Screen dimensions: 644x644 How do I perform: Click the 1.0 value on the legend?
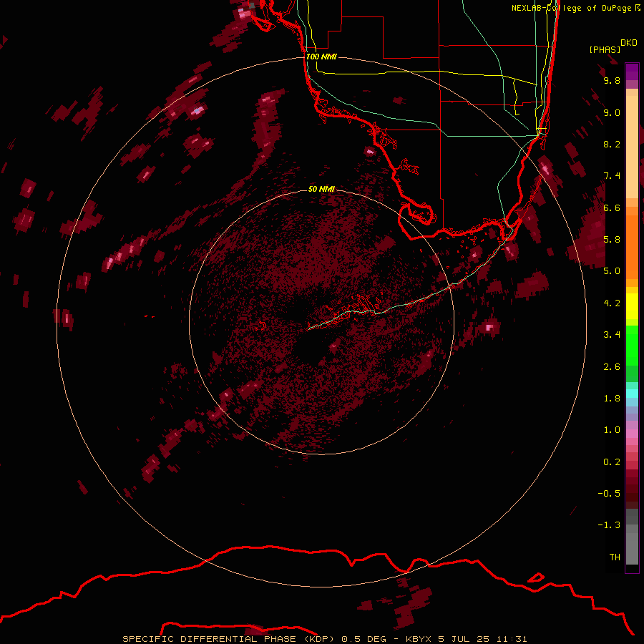point(612,430)
